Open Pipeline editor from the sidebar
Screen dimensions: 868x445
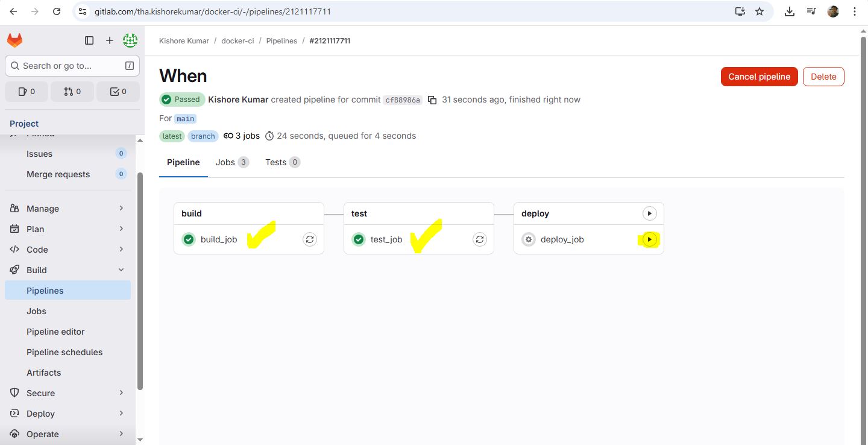(55, 332)
